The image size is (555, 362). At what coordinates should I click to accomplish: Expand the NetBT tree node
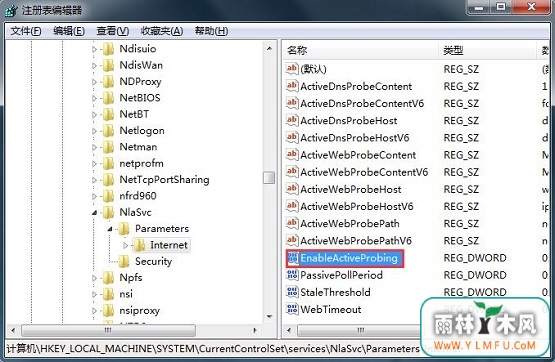(x=94, y=115)
